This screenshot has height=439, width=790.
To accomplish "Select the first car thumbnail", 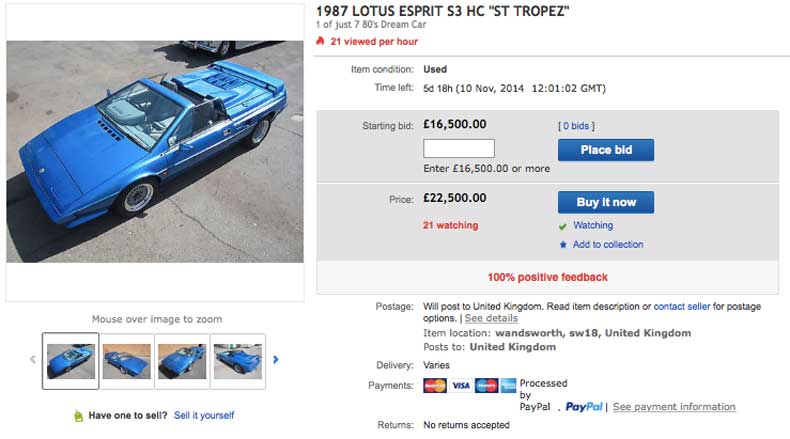I will tap(71, 360).
